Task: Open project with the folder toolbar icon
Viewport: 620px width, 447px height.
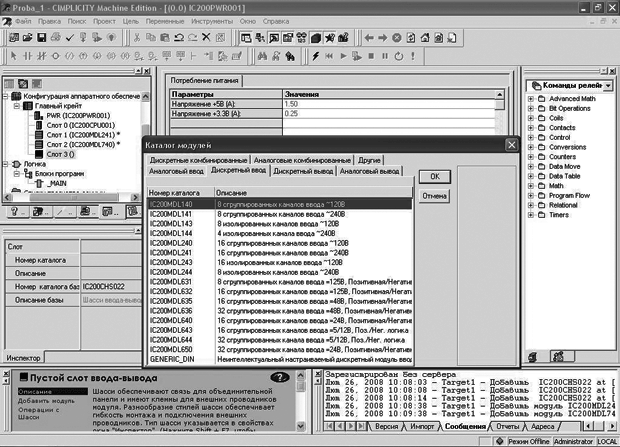Action: tap(27, 38)
